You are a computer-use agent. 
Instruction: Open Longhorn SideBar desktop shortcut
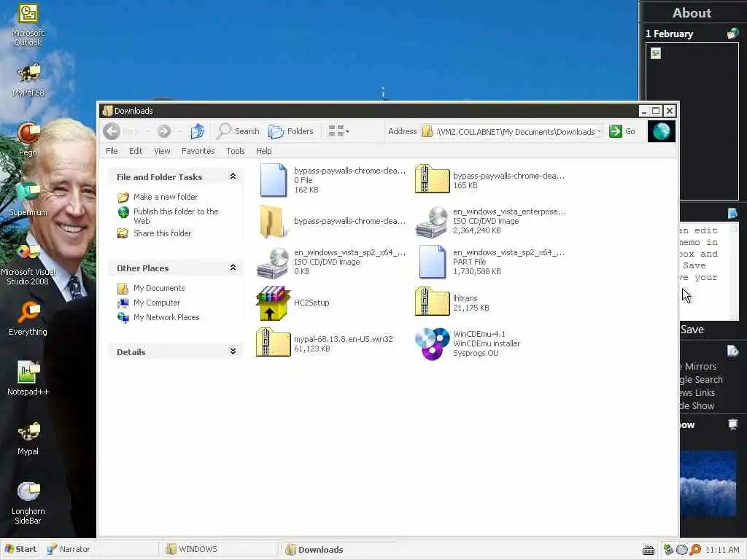click(28, 503)
